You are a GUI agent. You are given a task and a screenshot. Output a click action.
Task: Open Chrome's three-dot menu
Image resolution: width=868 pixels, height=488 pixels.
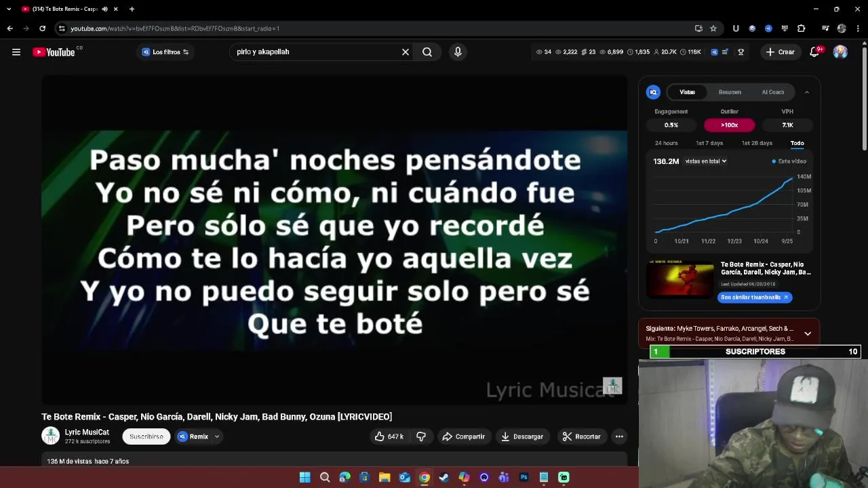click(x=859, y=28)
